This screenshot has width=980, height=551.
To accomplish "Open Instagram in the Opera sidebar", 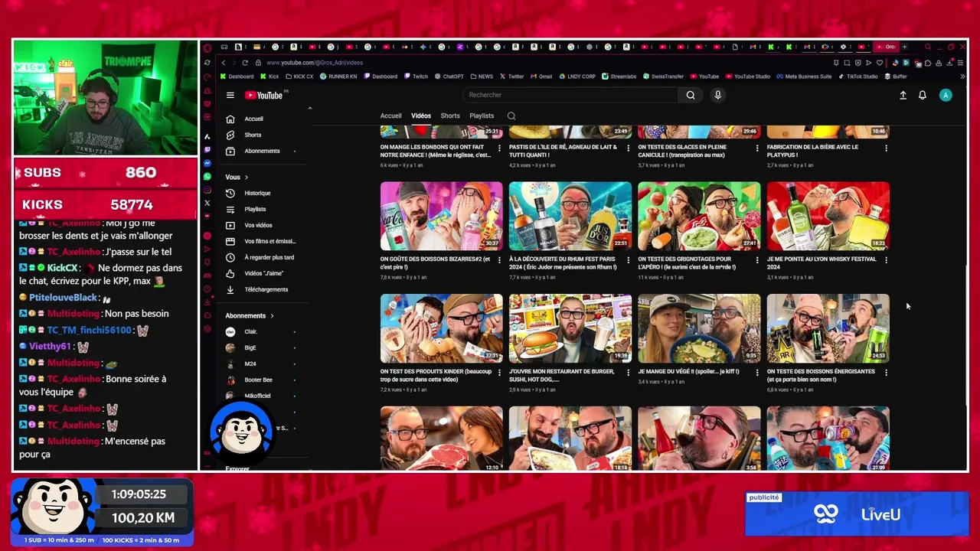I will (207, 190).
